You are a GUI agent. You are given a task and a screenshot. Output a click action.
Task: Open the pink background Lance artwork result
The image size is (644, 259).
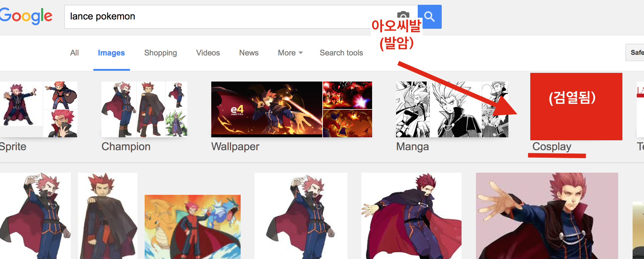click(x=547, y=216)
